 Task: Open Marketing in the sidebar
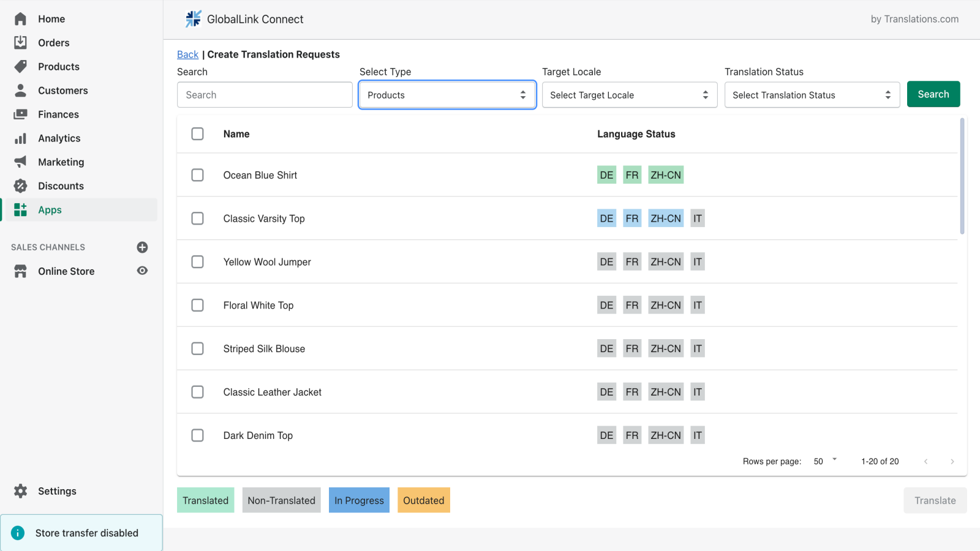pos(61,162)
